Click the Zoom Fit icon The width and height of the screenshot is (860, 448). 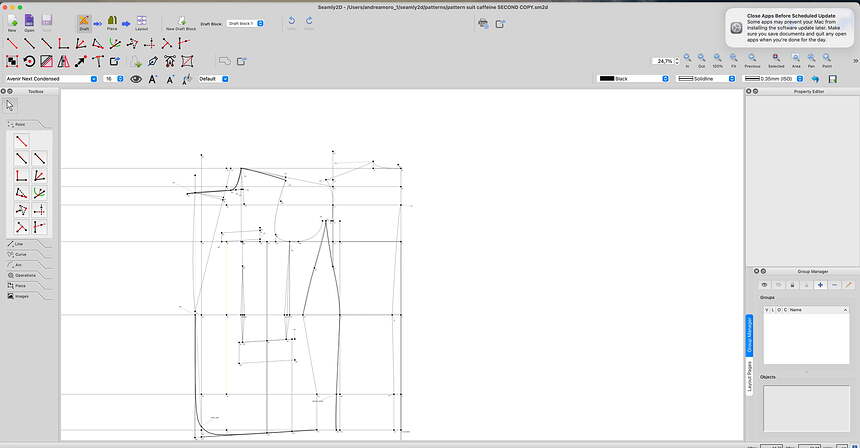point(733,58)
